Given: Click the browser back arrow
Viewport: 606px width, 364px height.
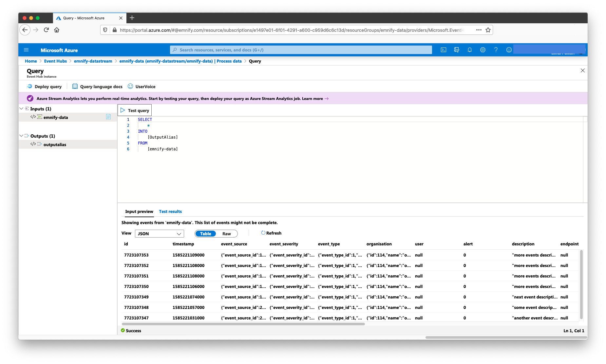Looking at the screenshot, I should [25, 30].
